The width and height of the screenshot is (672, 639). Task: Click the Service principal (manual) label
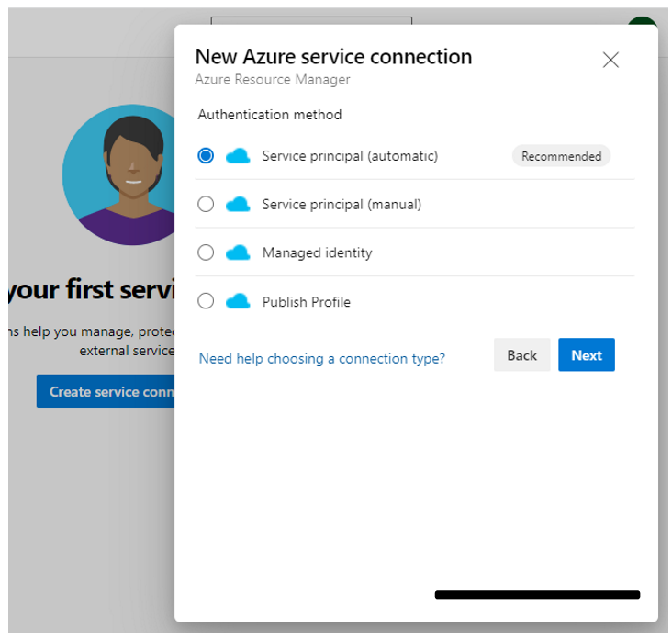(342, 204)
